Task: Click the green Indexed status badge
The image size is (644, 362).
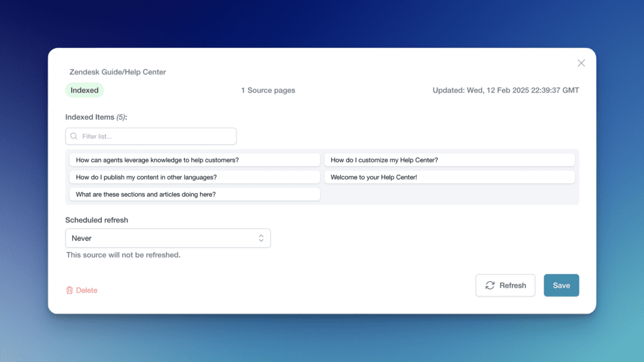Action: (84, 90)
